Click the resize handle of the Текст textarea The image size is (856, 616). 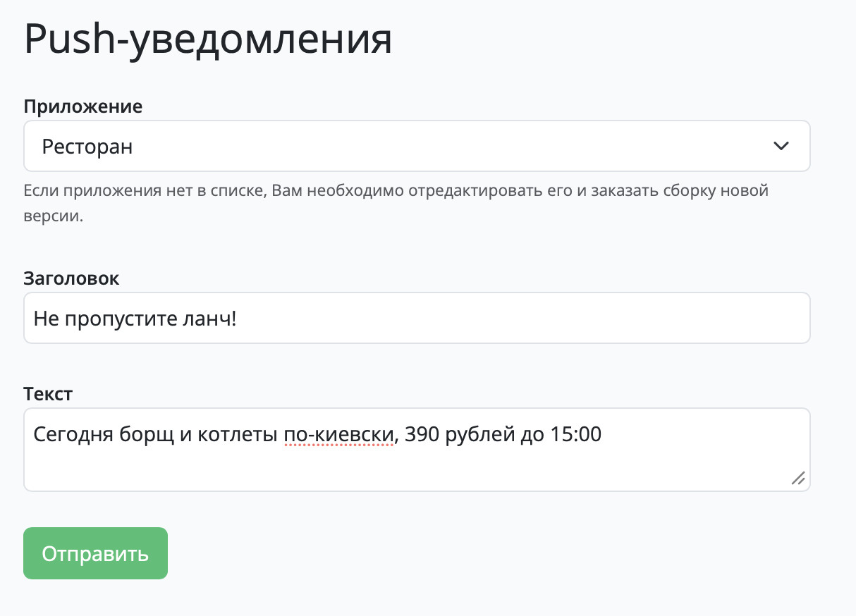click(798, 479)
